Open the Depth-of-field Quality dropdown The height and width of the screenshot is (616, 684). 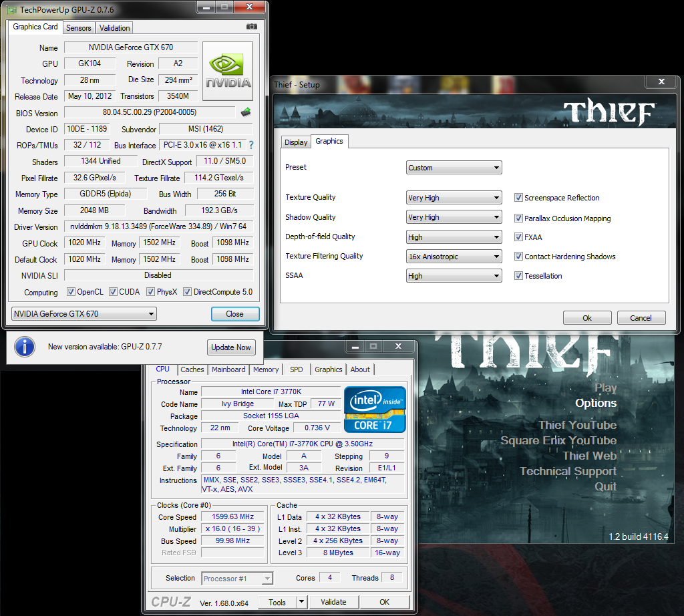coord(454,237)
